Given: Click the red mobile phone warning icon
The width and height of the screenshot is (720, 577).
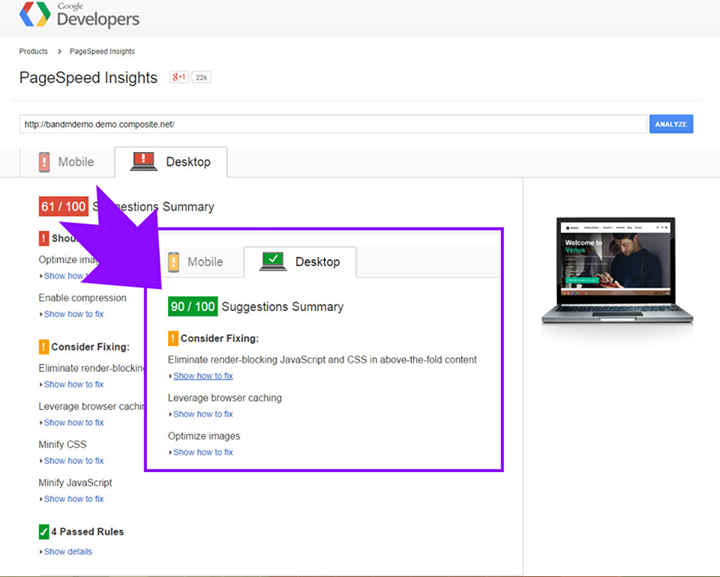Looking at the screenshot, I should point(44,162).
